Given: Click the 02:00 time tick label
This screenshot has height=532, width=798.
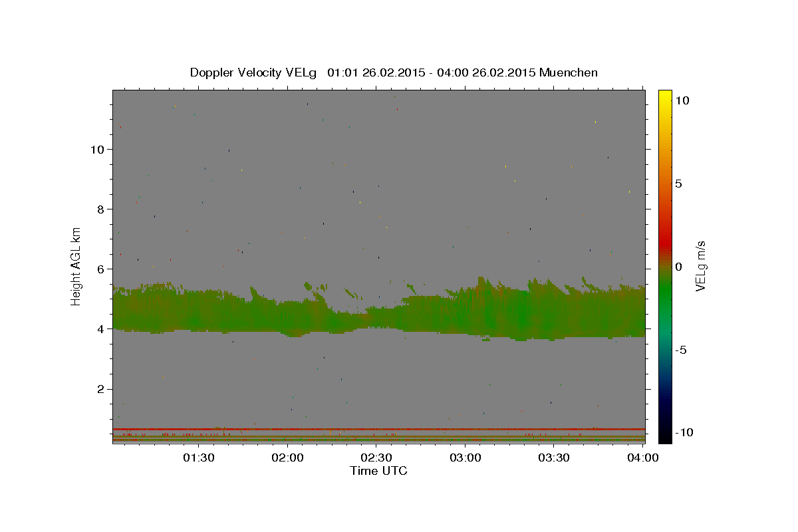Looking at the screenshot, I should pos(287,458).
